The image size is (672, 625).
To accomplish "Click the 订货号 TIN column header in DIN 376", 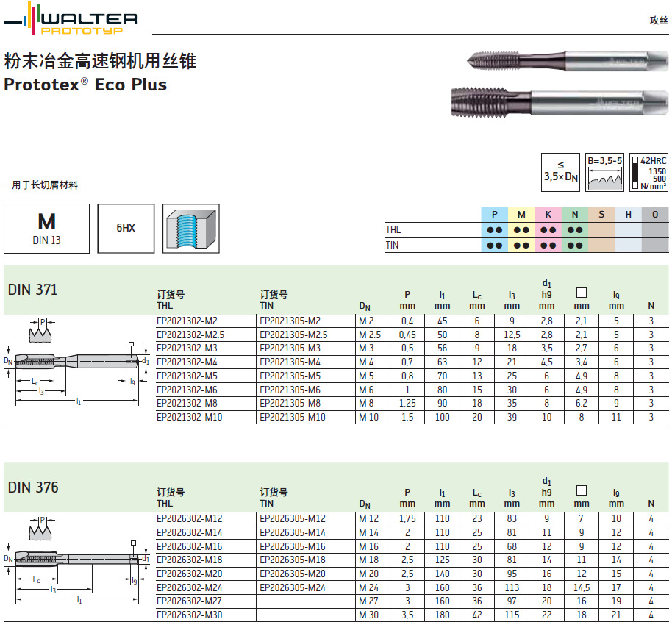I will click(x=274, y=498).
